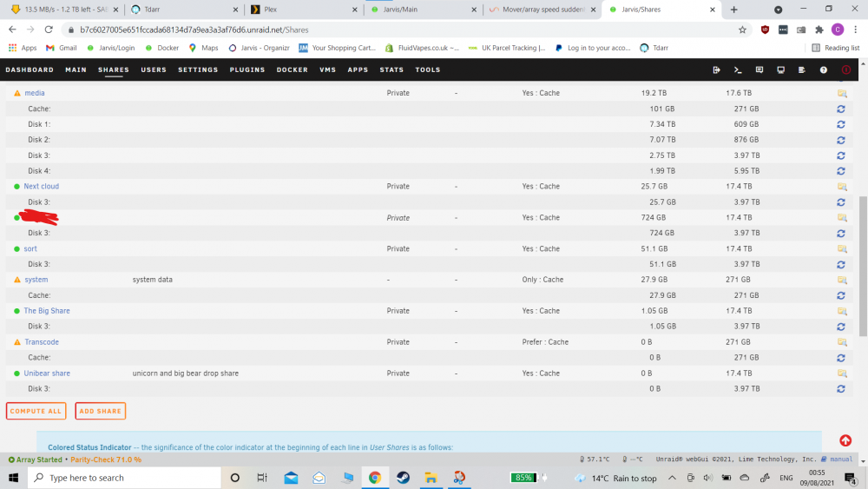Image resolution: width=868 pixels, height=489 pixels.
Task: Browse the Transcode share folder icon
Action: click(x=842, y=342)
